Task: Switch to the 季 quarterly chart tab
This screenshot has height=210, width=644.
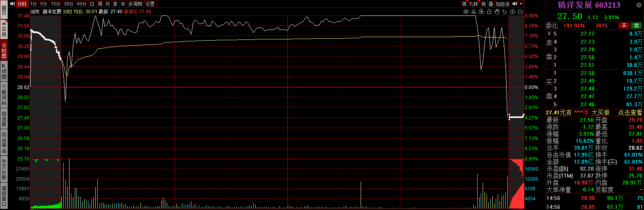Action: 115,4
